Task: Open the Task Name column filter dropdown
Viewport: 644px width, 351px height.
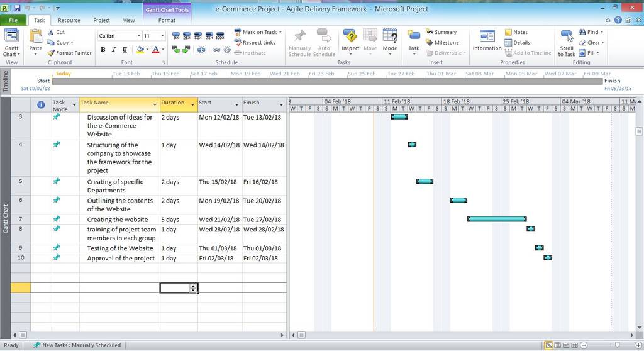Action: click(155, 105)
